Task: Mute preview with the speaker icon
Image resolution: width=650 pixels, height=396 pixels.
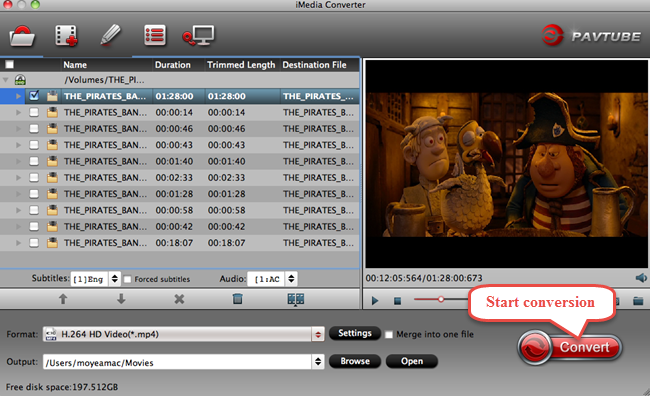Action: pos(641,278)
